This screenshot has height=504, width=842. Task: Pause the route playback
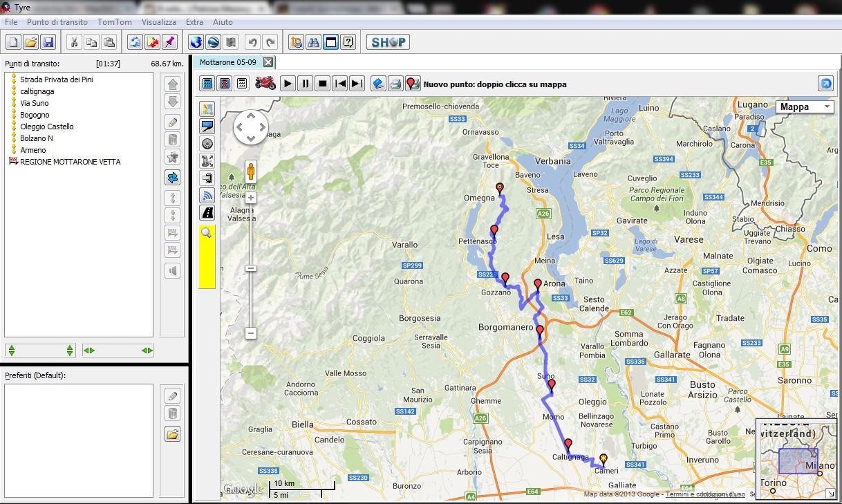coord(306,84)
